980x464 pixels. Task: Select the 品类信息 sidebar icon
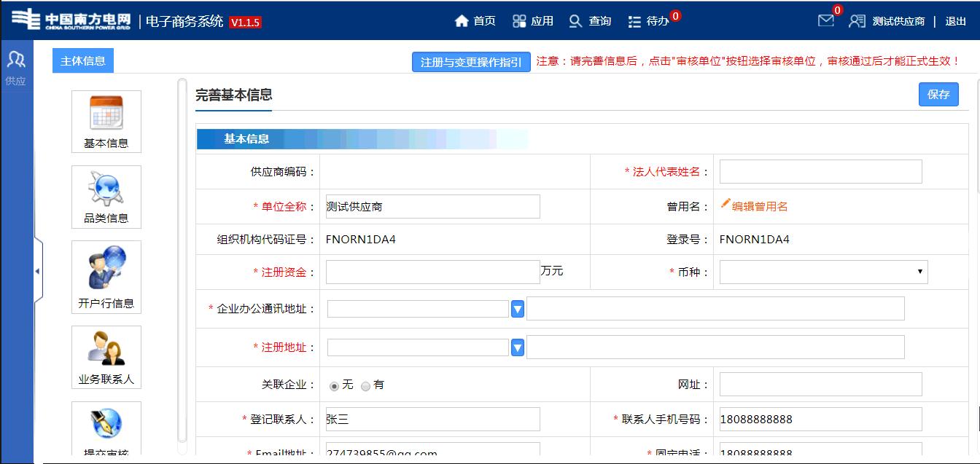pos(106,197)
